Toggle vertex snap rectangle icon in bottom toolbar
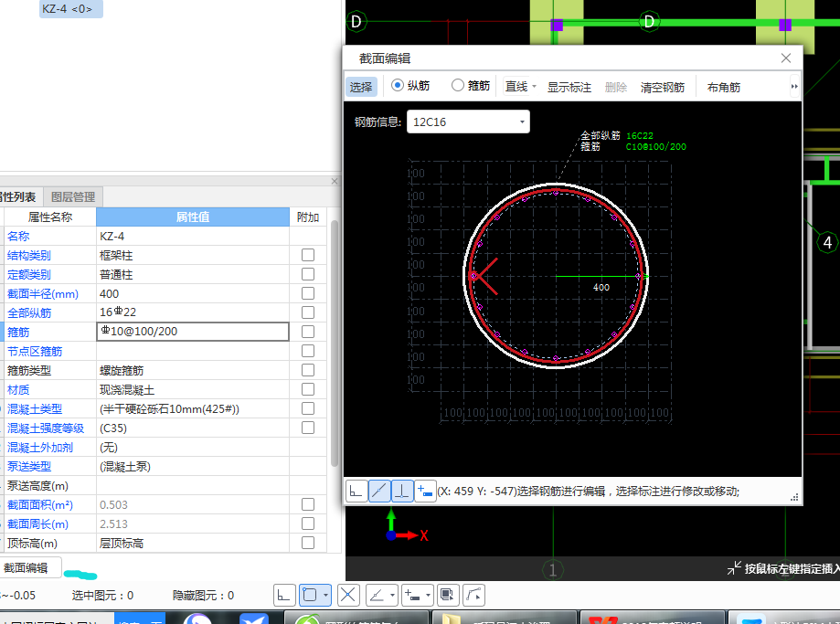 click(310, 595)
